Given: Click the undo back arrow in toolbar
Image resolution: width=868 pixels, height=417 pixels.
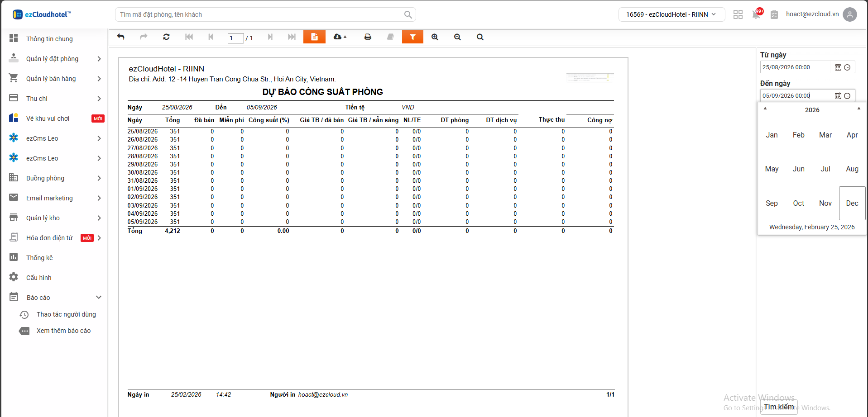Looking at the screenshot, I should click(x=120, y=37).
